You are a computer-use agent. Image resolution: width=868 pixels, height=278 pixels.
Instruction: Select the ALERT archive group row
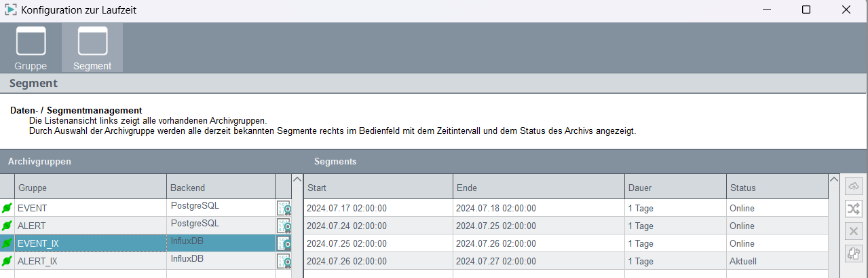coord(146,226)
